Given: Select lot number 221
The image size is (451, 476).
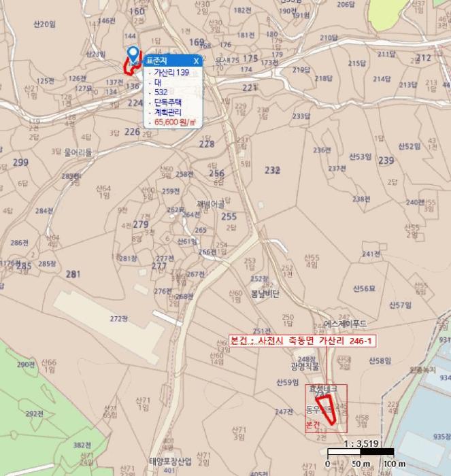Looking at the screenshot, I should [x=250, y=88].
